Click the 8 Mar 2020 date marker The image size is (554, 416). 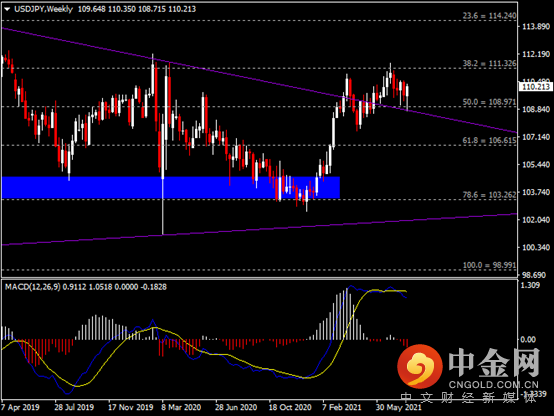pos(181,407)
